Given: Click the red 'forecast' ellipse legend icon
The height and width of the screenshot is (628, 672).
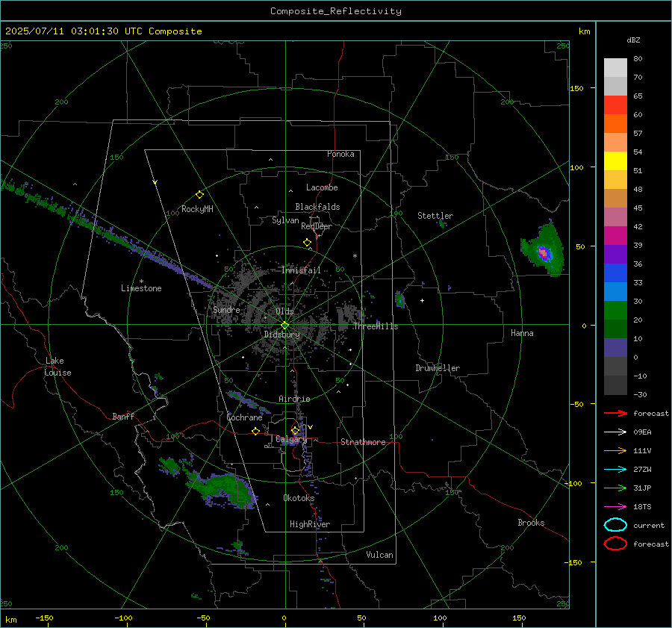Looking at the screenshot, I should tap(615, 544).
